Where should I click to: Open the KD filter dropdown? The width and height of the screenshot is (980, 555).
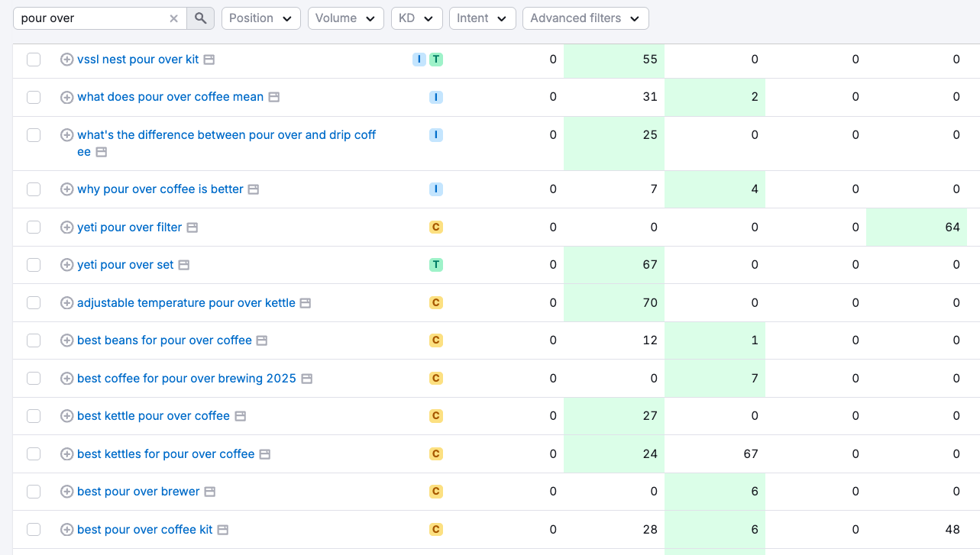(416, 18)
